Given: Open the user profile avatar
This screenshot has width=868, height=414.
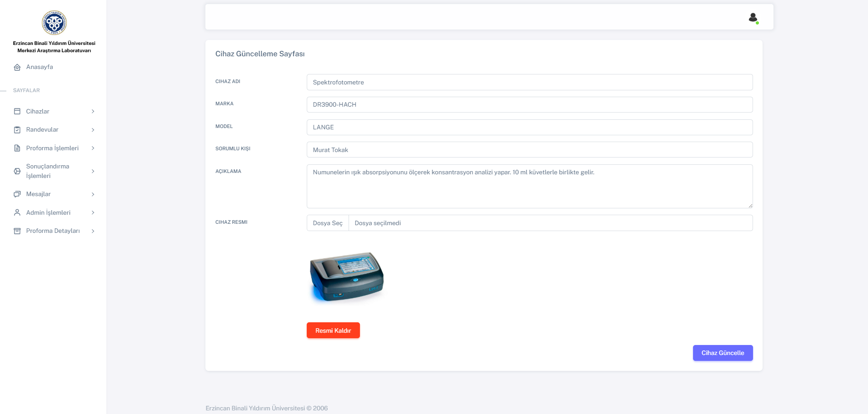Looking at the screenshot, I should pyautogui.click(x=753, y=18).
